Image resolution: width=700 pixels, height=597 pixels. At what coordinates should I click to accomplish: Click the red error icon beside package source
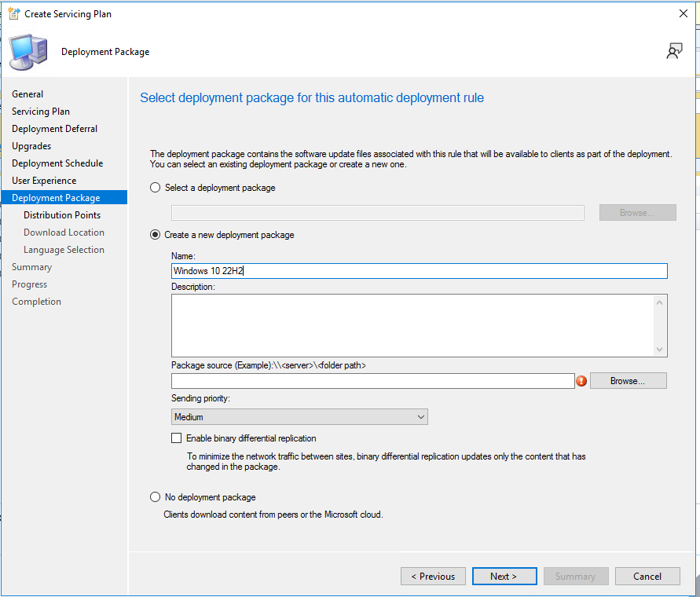click(x=581, y=381)
